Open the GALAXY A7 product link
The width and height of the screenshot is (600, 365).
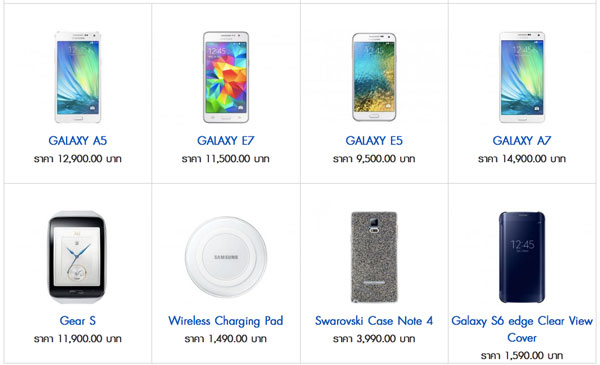click(x=522, y=141)
